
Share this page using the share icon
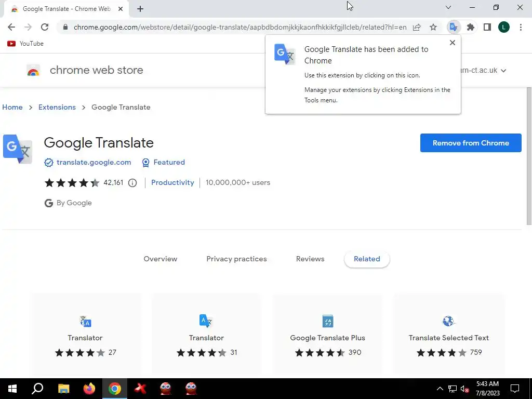pyautogui.click(x=417, y=27)
